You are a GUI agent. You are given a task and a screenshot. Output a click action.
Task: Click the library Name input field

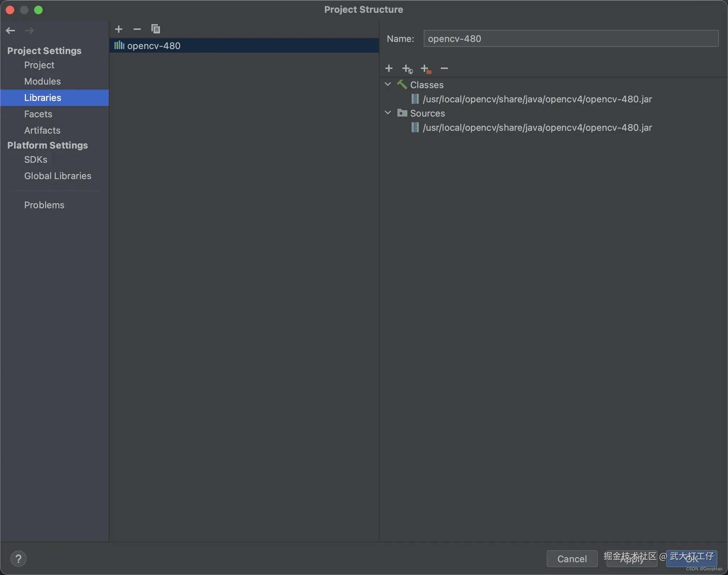click(571, 39)
